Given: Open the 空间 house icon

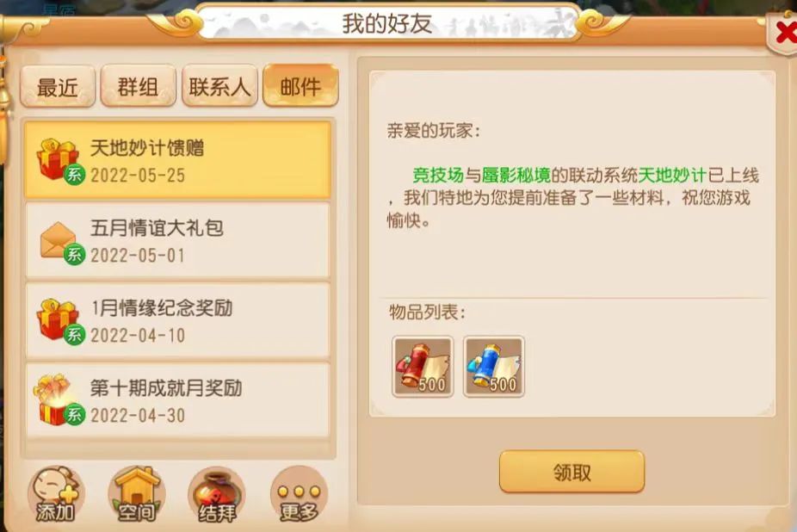Looking at the screenshot, I should 136,494.
